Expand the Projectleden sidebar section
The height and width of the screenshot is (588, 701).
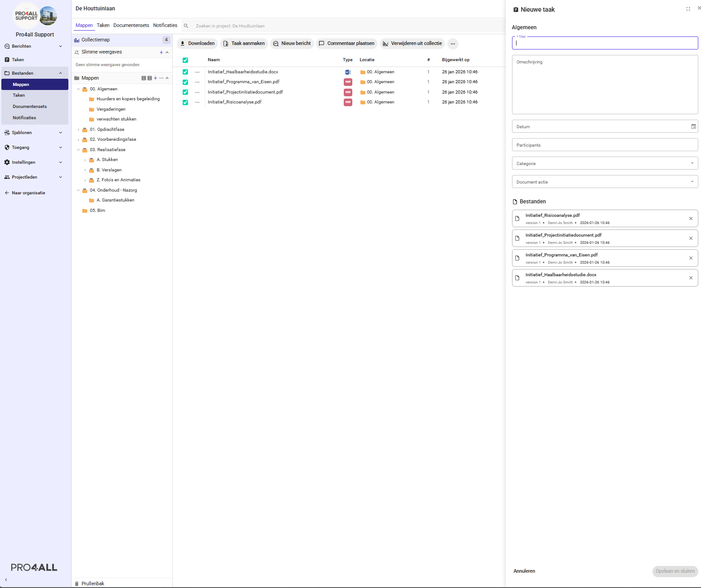(x=60, y=177)
